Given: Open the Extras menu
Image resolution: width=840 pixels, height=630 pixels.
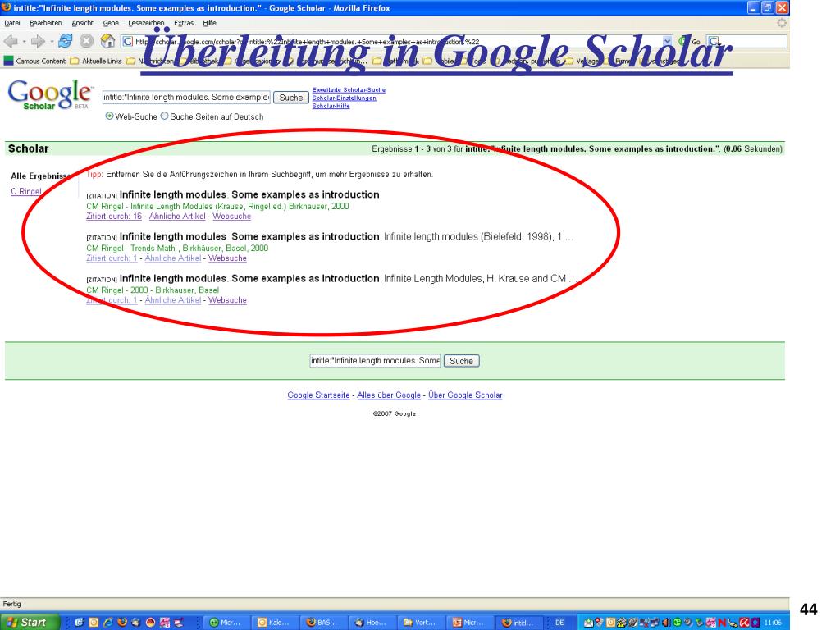Looking at the screenshot, I should click(x=183, y=23).
